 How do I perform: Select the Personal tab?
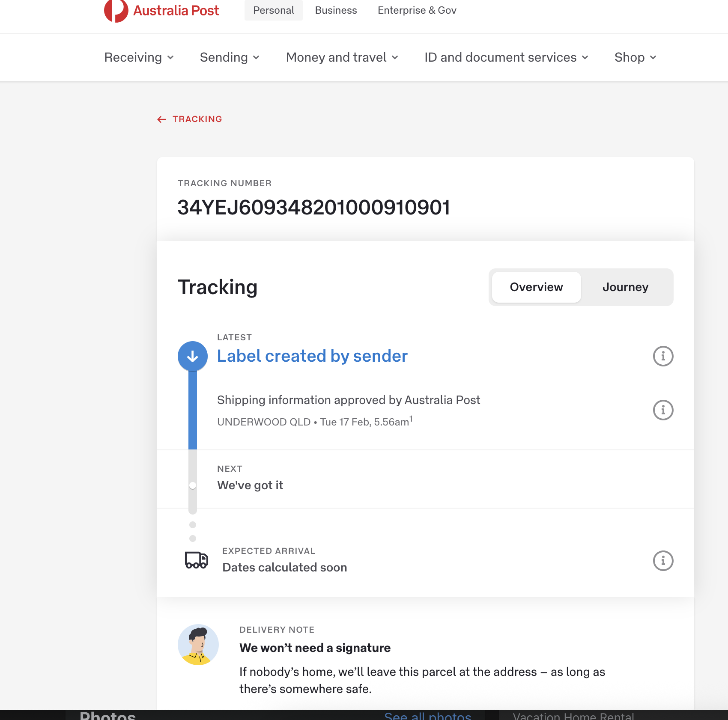pos(274,10)
